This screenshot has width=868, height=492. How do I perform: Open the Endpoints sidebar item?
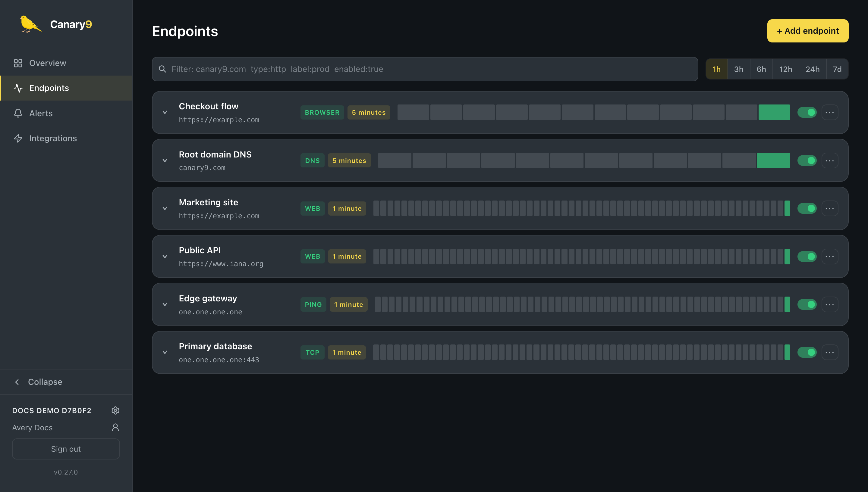coord(66,88)
